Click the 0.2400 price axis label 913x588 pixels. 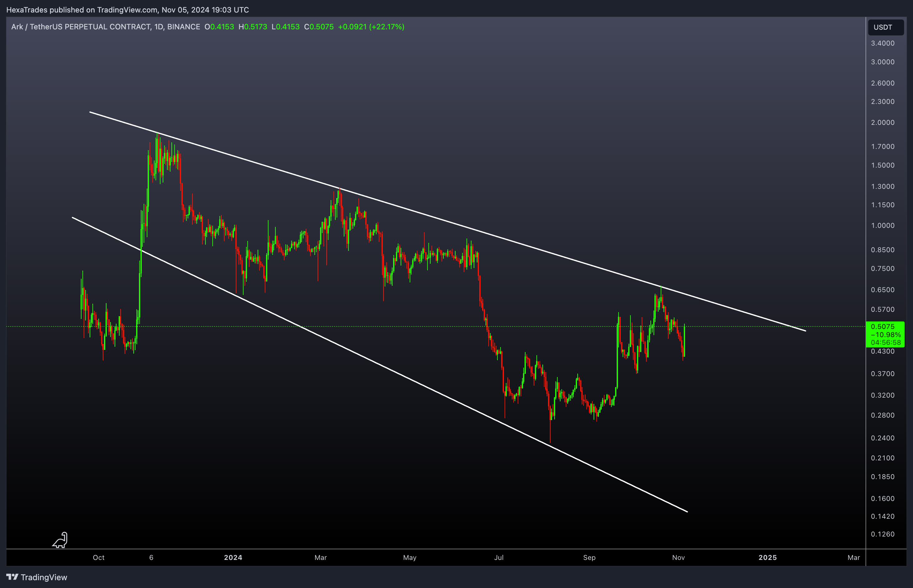(x=882, y=438)
